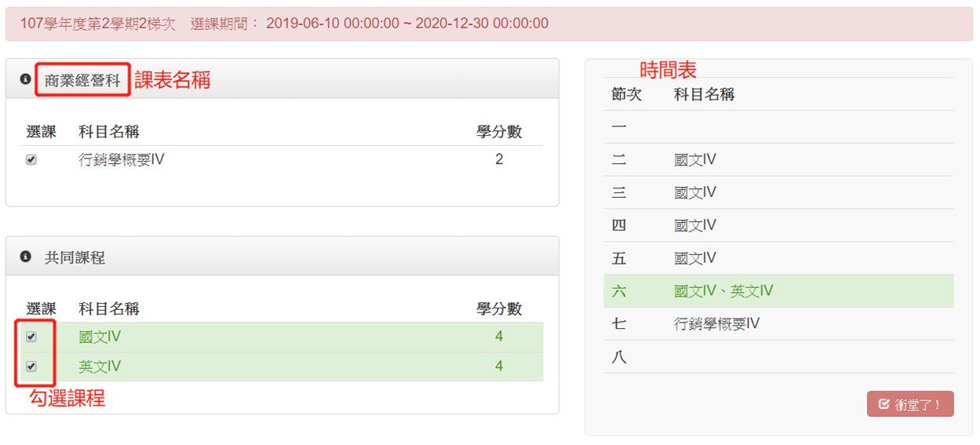Click the credit value 4 in 國文IV row
This screenshot has height=445, width=980.
(499, 337)
